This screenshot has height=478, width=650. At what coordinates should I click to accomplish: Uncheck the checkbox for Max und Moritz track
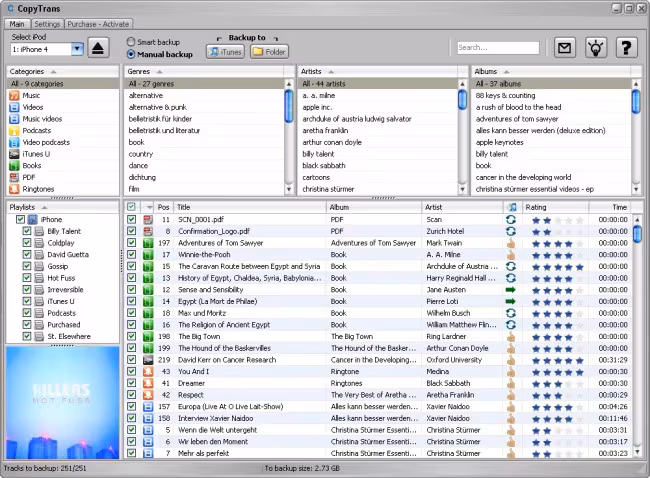131,313
